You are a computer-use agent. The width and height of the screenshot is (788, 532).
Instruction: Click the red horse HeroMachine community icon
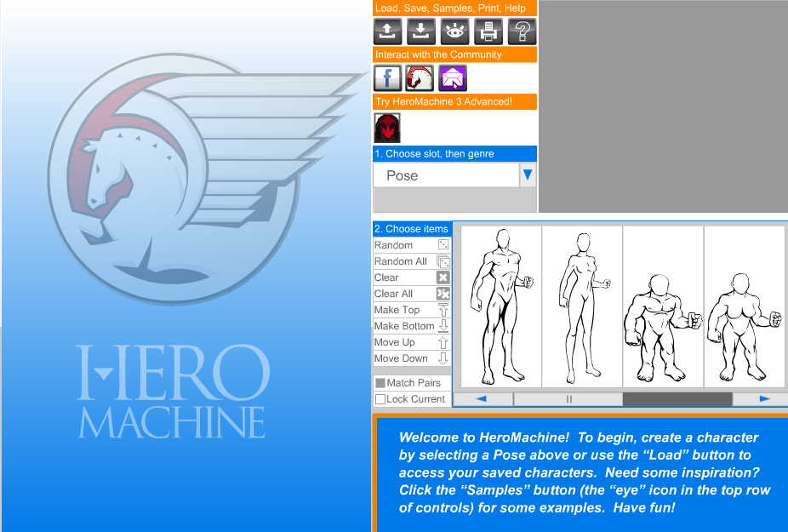(x=420, y=78)
